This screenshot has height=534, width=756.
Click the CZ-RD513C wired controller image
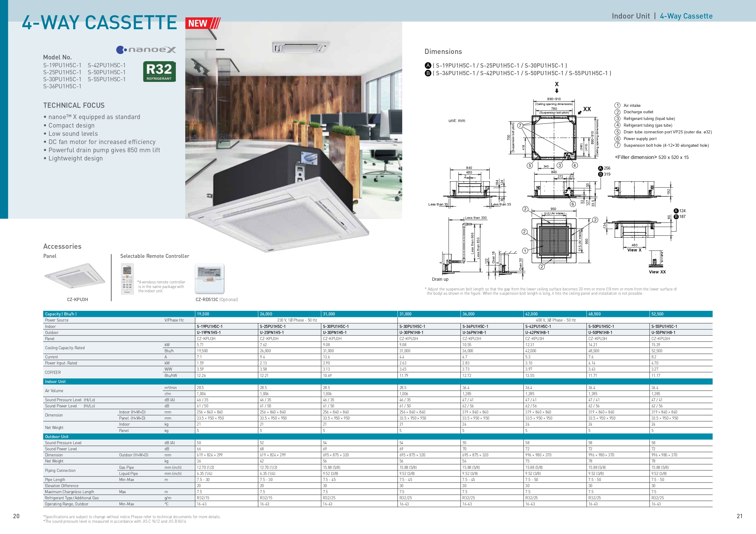209,279
